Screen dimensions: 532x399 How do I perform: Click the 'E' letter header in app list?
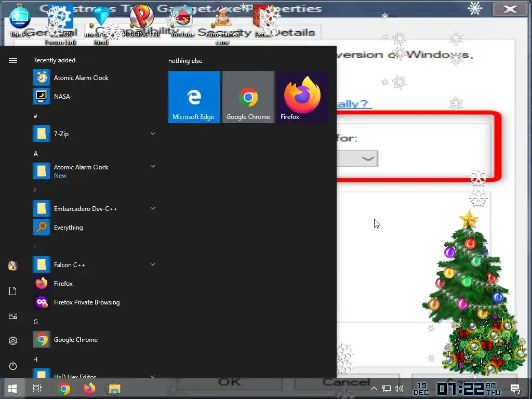35,191
